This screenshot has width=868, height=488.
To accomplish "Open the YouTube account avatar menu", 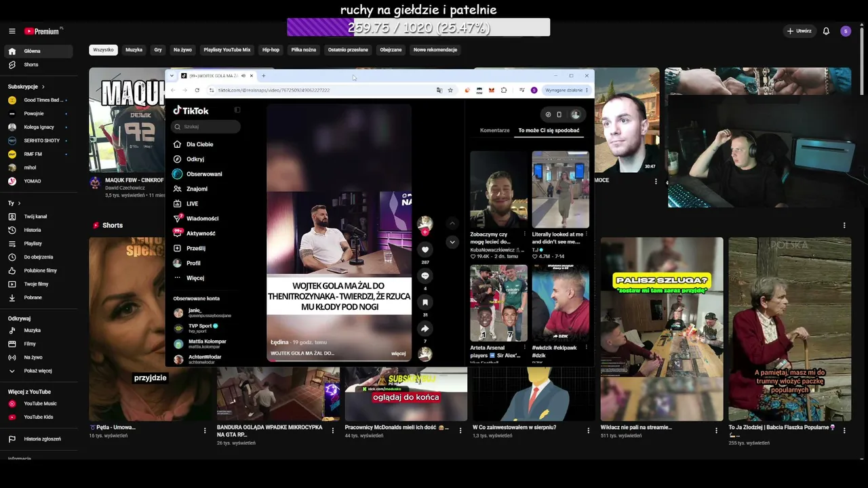I will (x=845, y=31).
